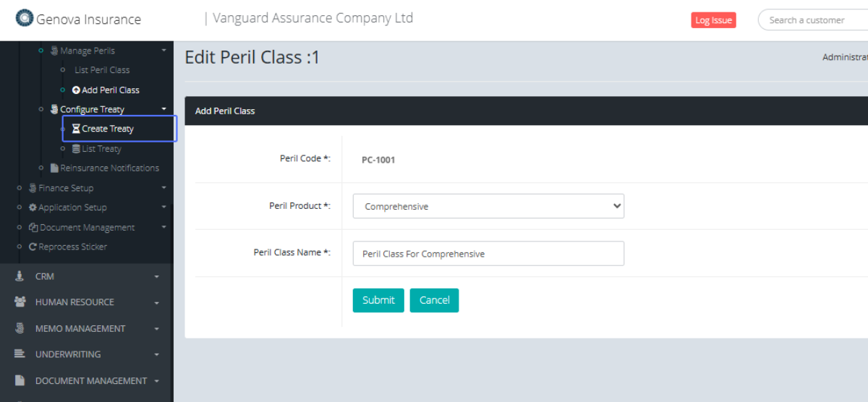Image resolution: width=868 pixels, height=402 pixels.
Task: Click the CRM person icon
Action: (x=20, y=276)
